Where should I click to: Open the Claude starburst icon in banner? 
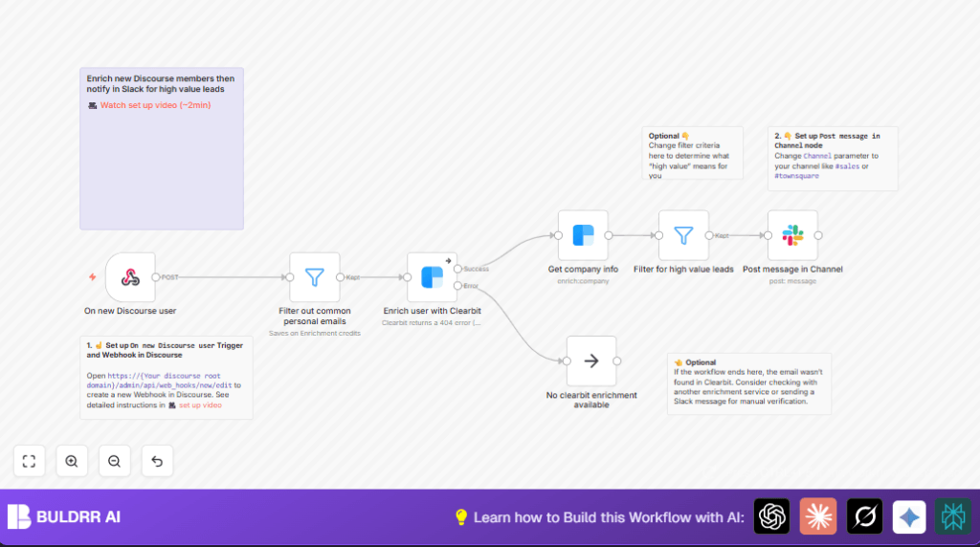tap(818, 516)
